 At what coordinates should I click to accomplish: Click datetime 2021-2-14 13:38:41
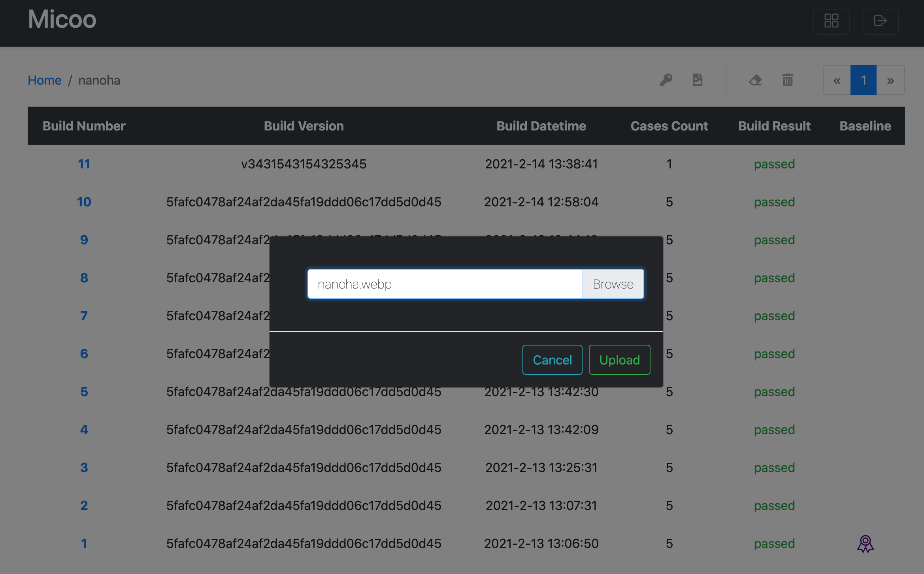pyautogui.click(x=541, y=164)
